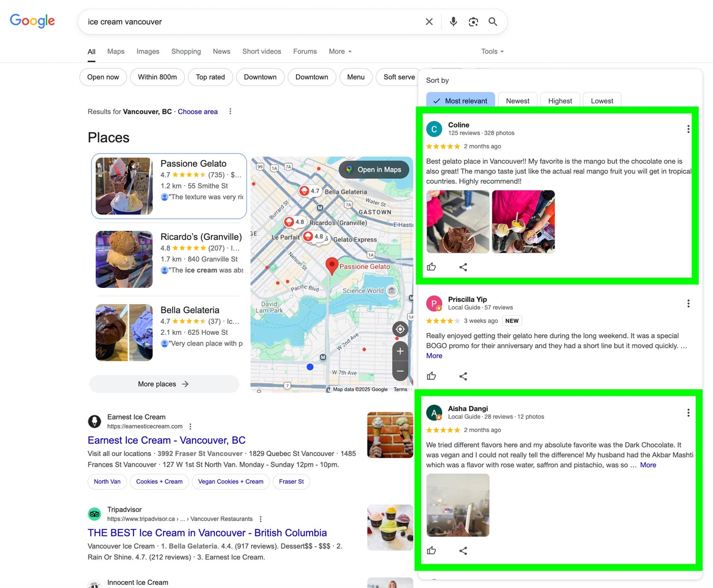713x588 pixels.
Task: Click the More places button
Action: click(164, 384)
